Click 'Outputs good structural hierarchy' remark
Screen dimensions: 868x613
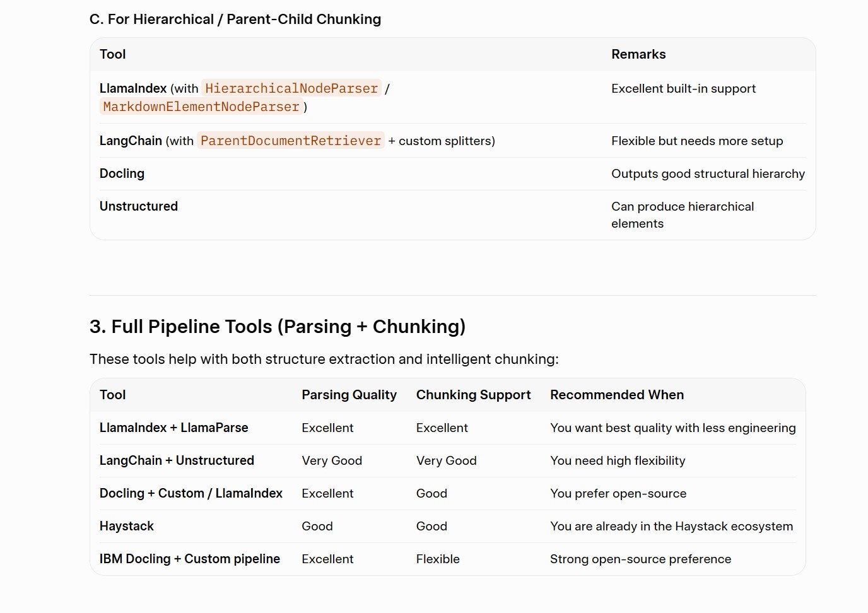pos(708,173)
